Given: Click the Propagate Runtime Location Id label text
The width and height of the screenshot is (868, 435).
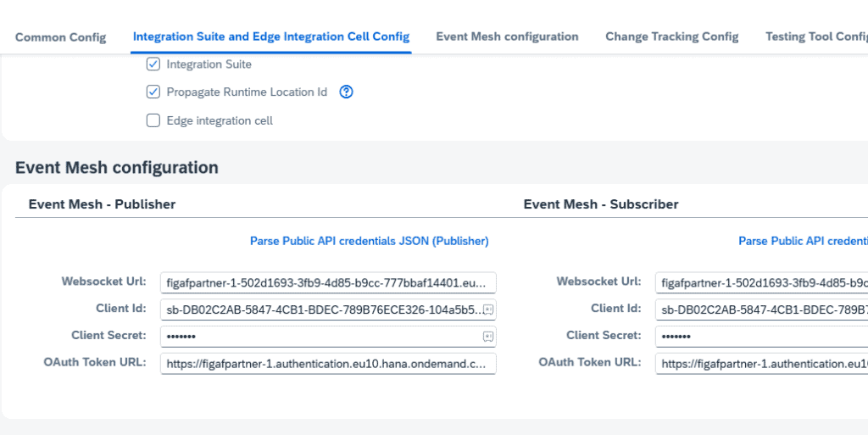Looking at the screenshot, I should [247, 92].
